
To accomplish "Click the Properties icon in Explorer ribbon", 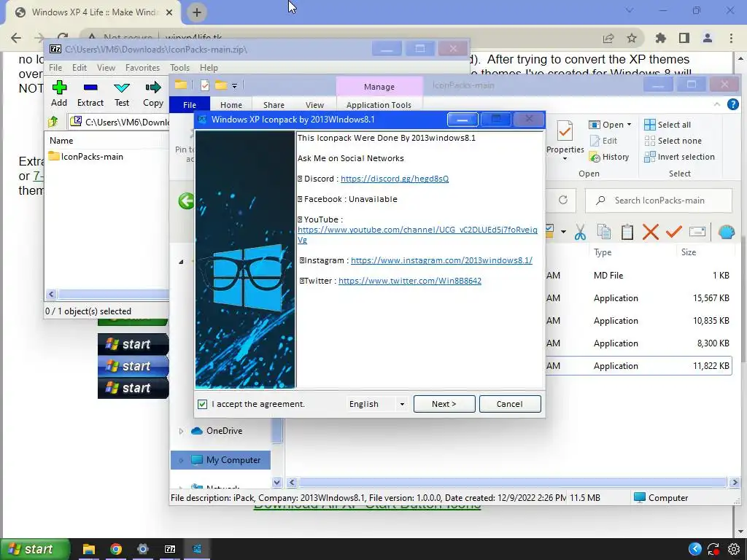I will pyautogui.click(x=565, y=131).
